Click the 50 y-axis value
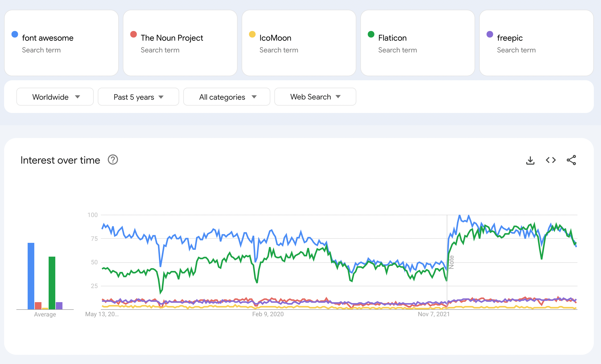The width and height of the screenshot is (601, 364). pos(94,262)
